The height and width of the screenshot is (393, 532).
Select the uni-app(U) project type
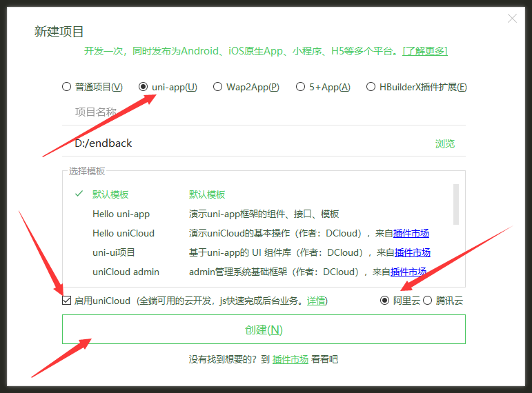[x=168, y=87]
